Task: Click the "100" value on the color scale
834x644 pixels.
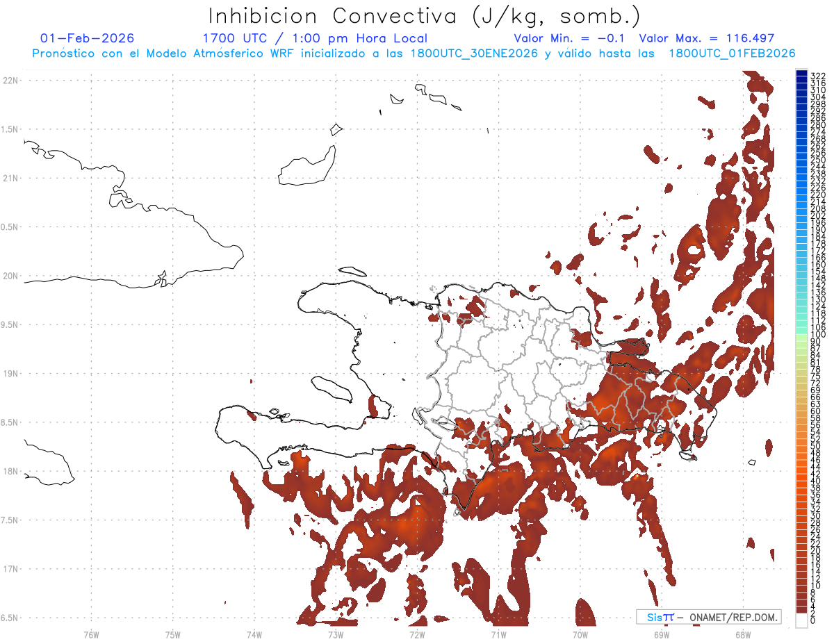Action: (x=818, y=335)
